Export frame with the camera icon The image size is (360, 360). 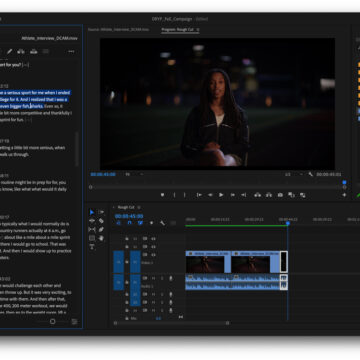tap(280, 195)
